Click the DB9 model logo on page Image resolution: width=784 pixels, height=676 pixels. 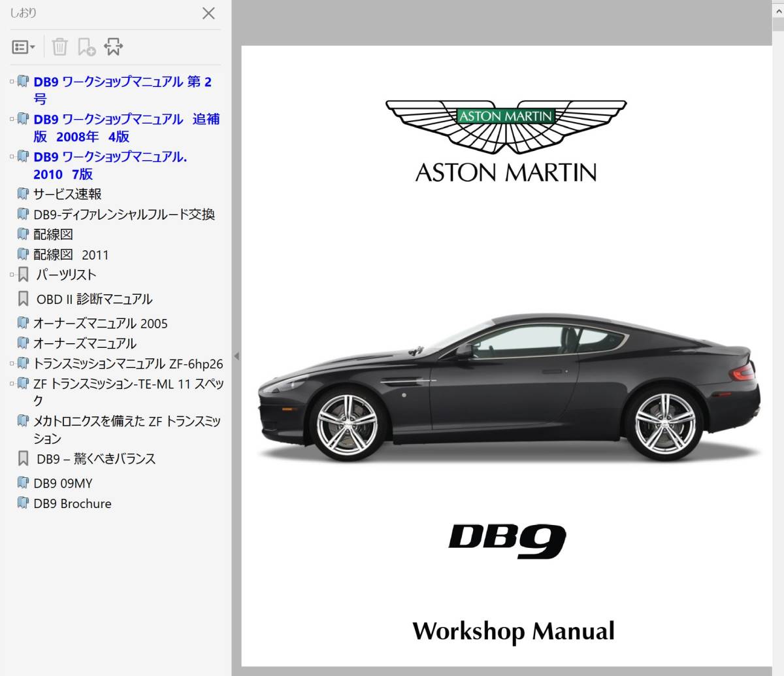[508, 541]
